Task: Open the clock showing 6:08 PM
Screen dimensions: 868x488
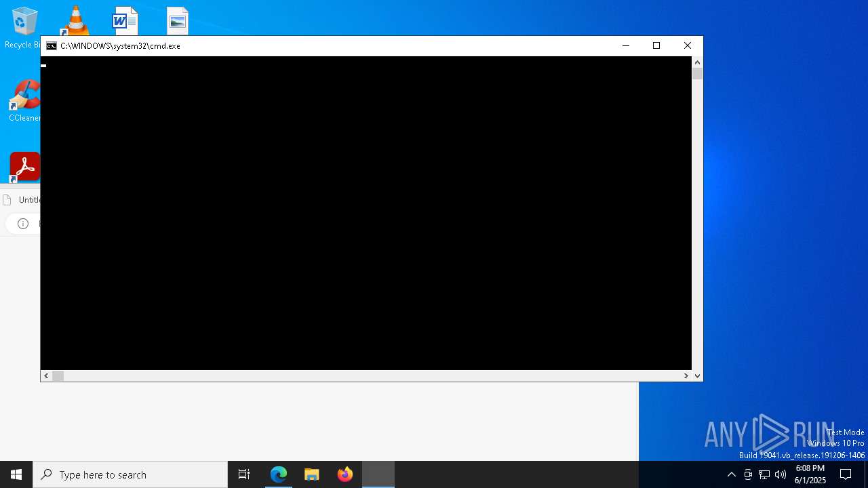Action: (810, 474)
